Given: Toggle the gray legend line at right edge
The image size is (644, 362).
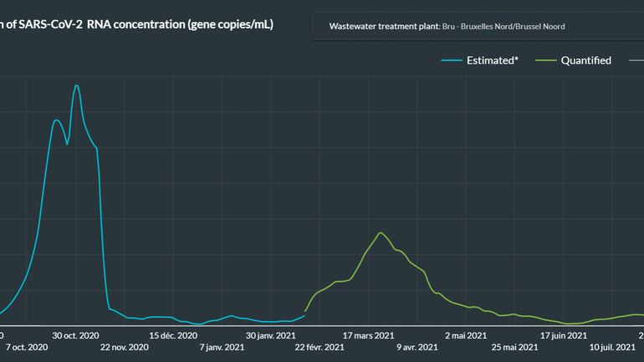Looking at the screenshot, I should (x=637, y=60).
